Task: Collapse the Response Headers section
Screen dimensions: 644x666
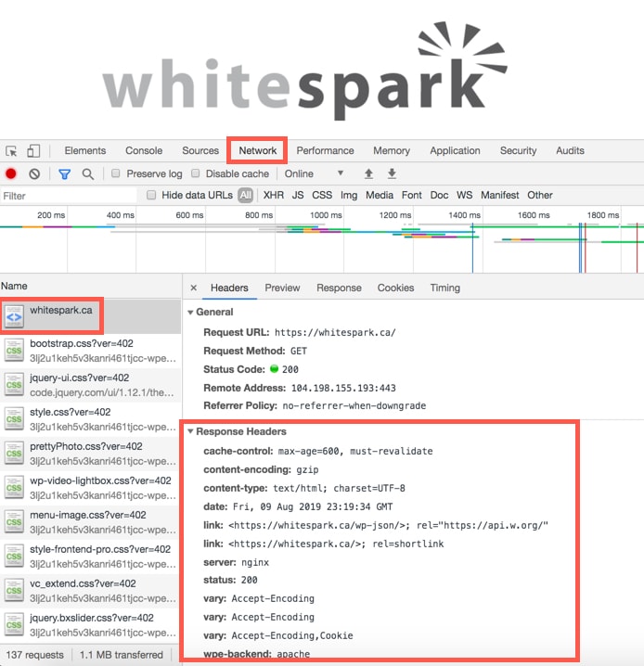Action: 190,431
